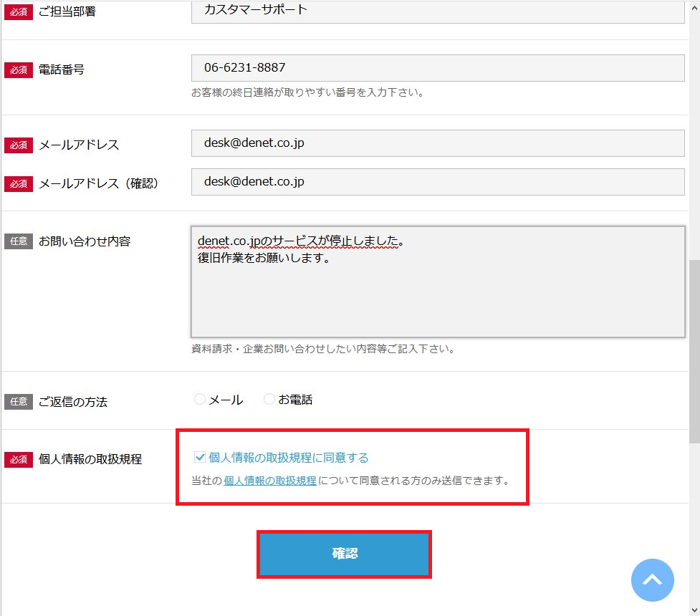
Task: Select the メール reply method radio button
Action: [200, 399]
